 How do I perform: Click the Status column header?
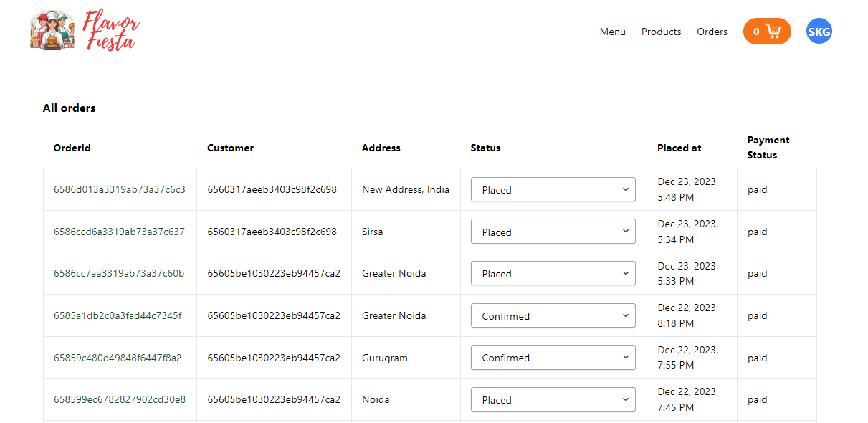click(485, 148)
